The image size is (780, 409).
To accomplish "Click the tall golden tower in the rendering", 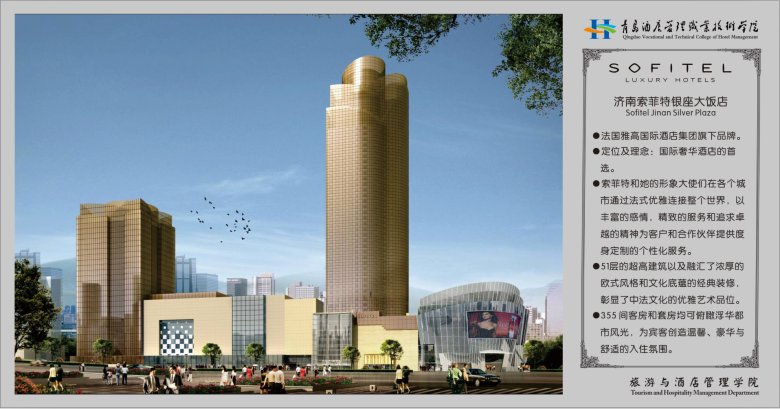I will coord(367,185).
